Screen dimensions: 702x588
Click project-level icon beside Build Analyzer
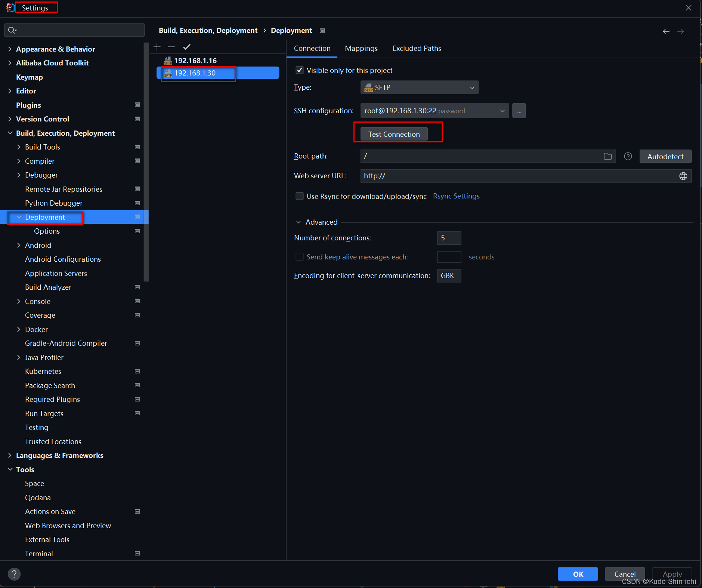point(137,287)
